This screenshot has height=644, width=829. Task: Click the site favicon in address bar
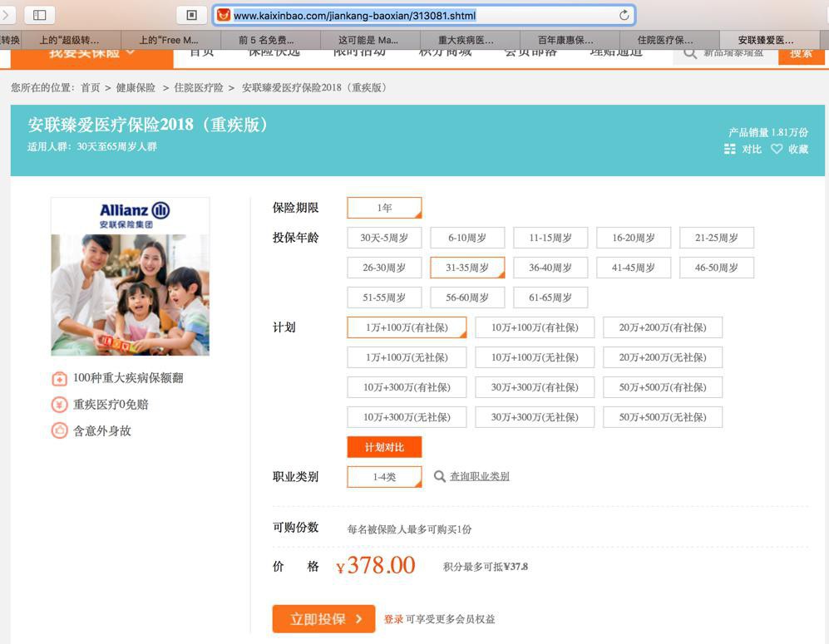(x=224, y=15)
